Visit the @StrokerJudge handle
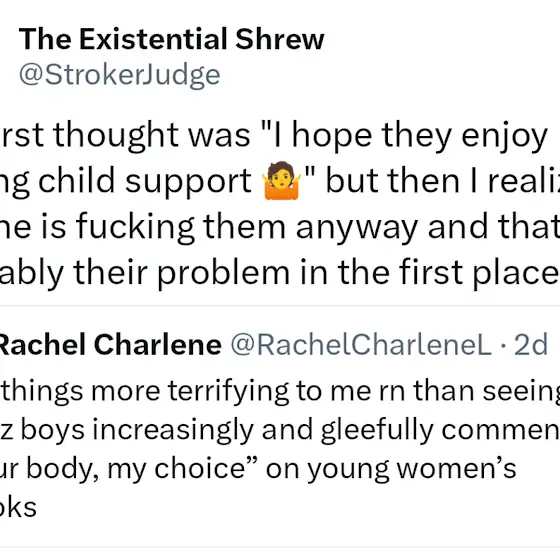This screenshot has height=560, width=560. 120,75
